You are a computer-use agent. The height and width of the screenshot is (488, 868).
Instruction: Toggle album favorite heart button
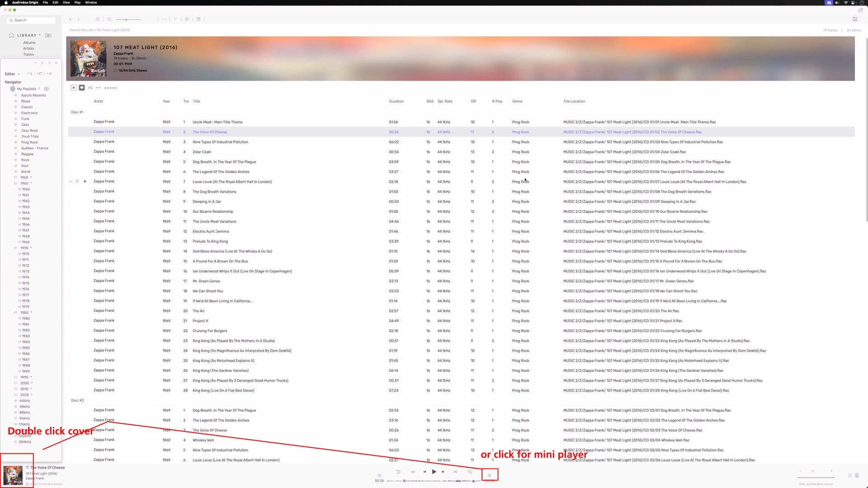pyautogui.click(x=82, y=88)
